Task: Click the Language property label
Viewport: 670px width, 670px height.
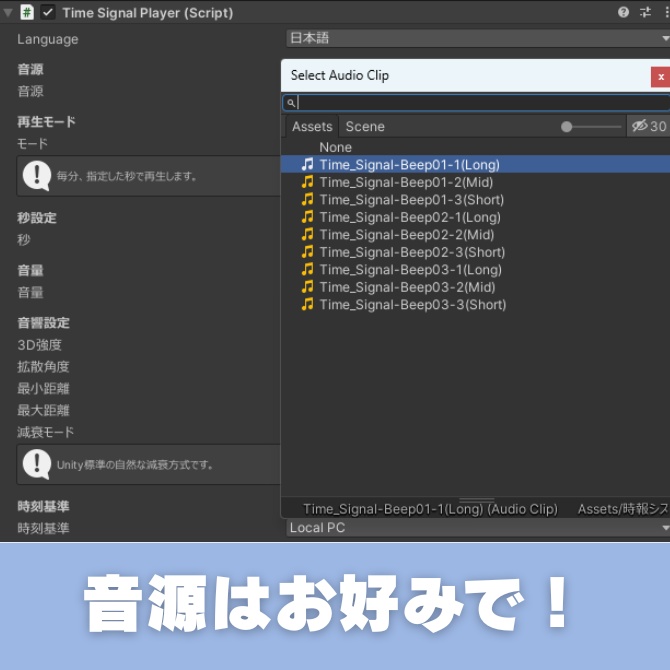Action: pyautogui.click(x=47, y=39)
